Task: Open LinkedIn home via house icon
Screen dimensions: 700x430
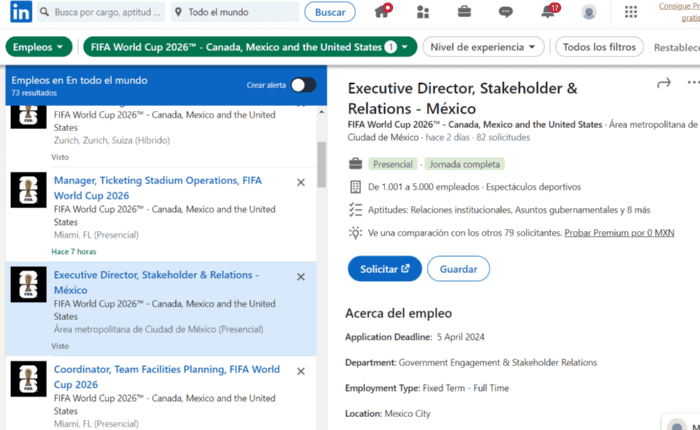Action: [381, 12]
